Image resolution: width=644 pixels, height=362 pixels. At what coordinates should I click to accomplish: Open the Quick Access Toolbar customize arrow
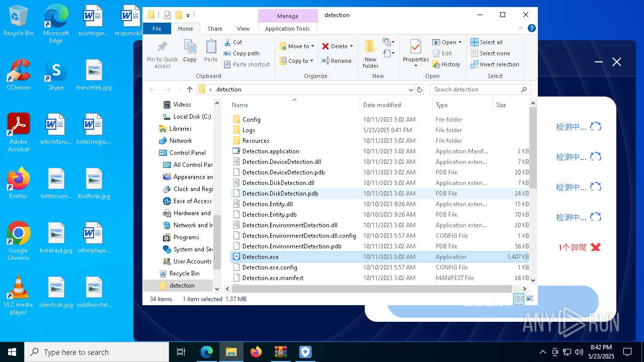[x=188, y=15]
